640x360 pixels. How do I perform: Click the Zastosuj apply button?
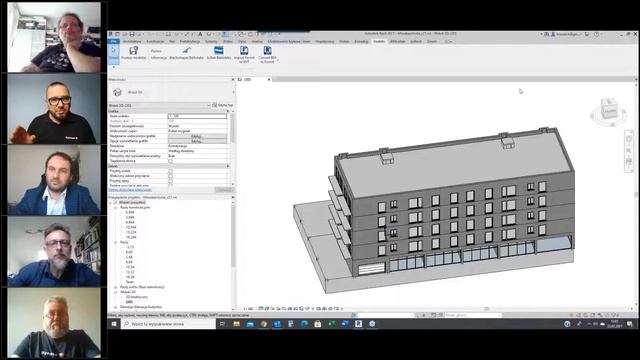point(224,190)
